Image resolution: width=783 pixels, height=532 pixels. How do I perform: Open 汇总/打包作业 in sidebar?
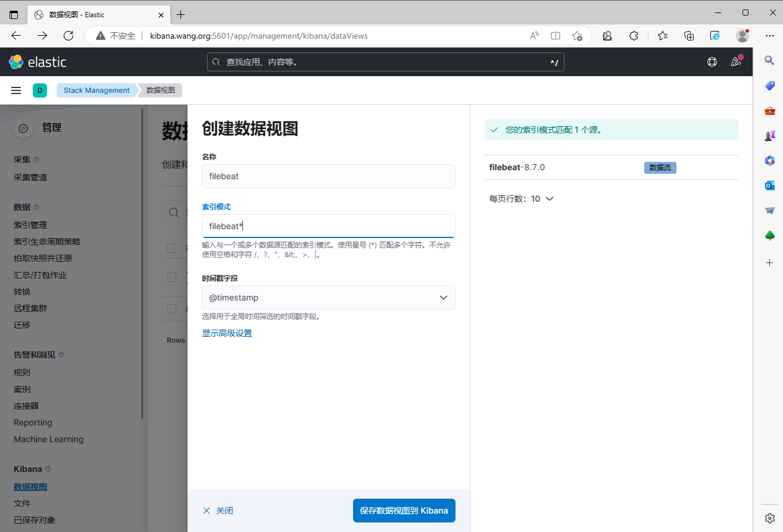40,275
